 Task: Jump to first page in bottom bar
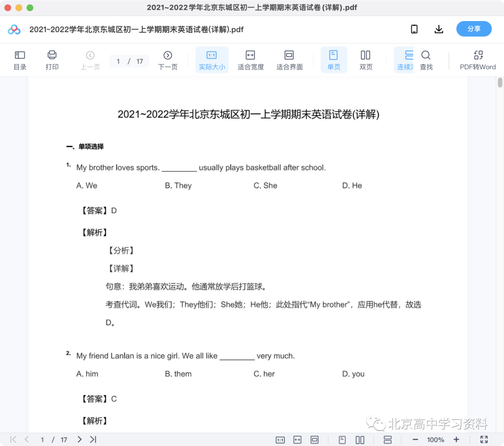coord(13,439)
